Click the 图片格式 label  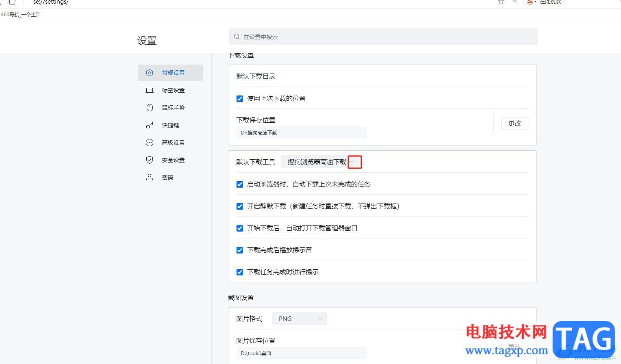tap(250, 319)
